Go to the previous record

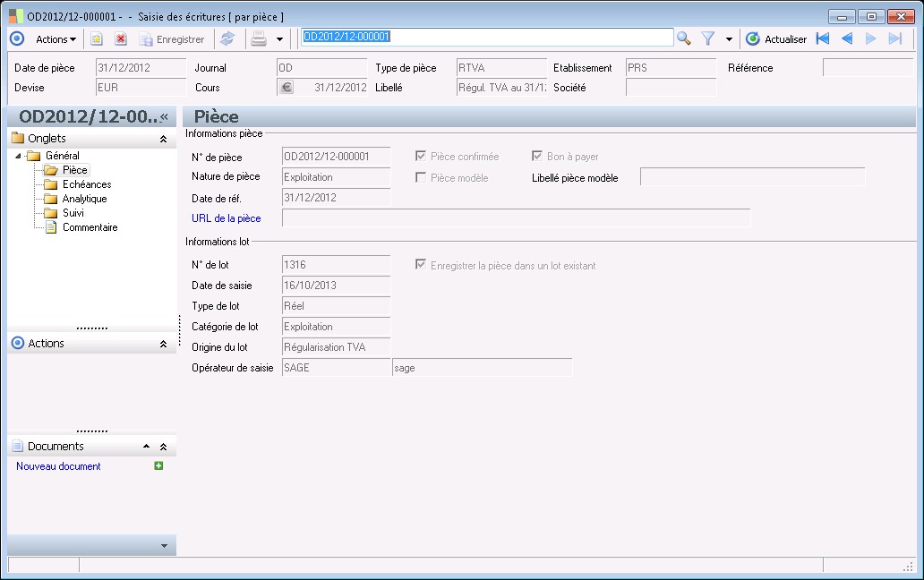(x=846, y=38)
